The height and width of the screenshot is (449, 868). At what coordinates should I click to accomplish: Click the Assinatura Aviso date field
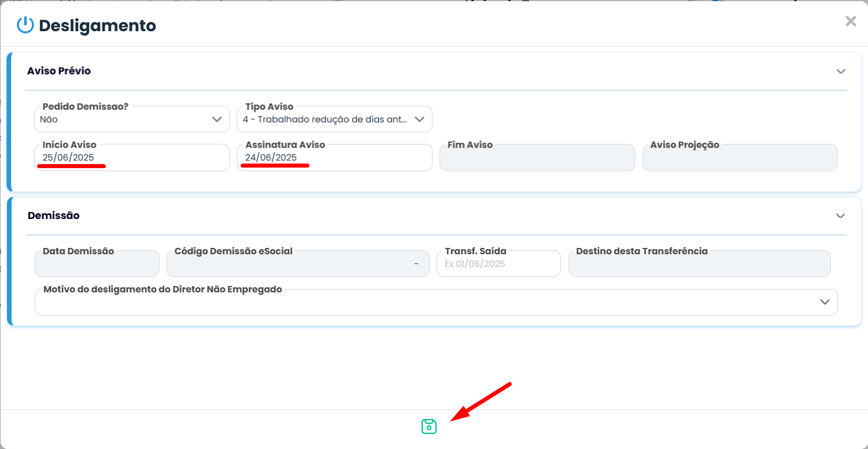click(x=335, y=157)
